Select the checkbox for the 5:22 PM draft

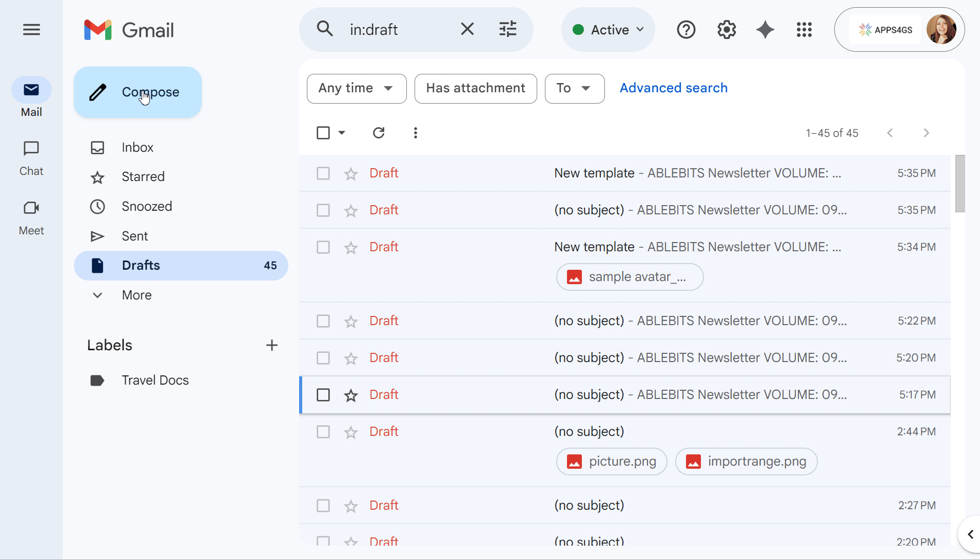click(323, 321)
